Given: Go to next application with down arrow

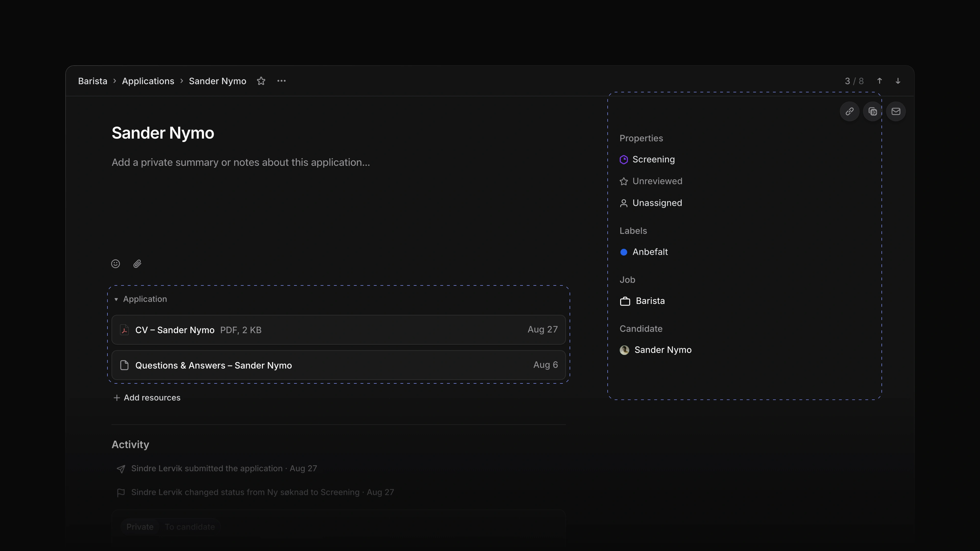Looking at the screenshot, I should [x=898, y=81].
